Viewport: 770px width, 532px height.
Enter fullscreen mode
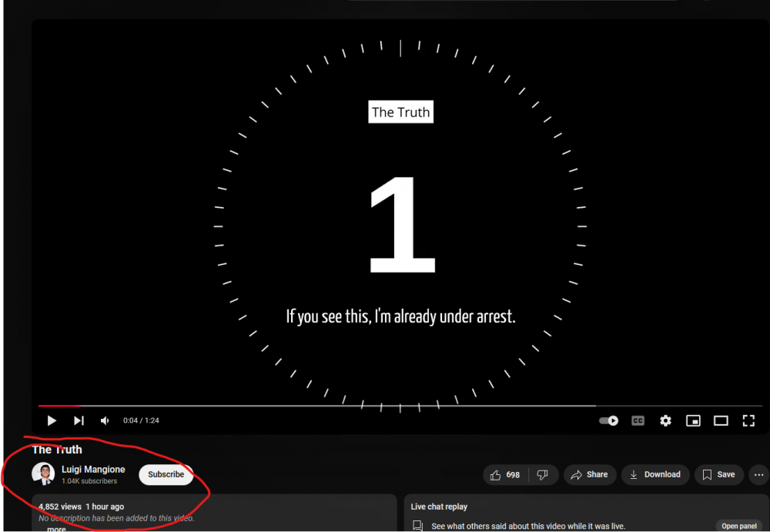tap(748, 420)
